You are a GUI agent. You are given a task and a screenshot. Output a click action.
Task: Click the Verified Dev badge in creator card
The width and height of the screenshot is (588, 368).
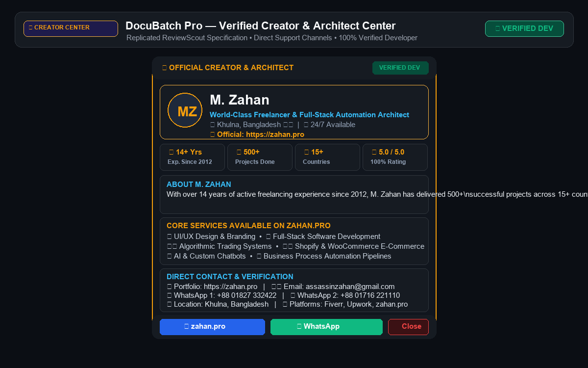400,68
